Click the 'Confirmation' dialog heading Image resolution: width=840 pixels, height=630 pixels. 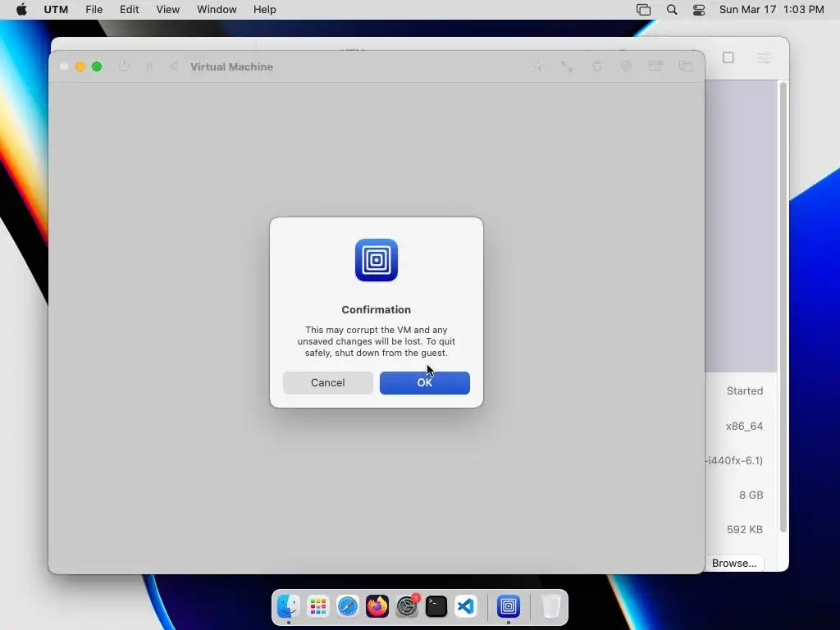[x=376, y=309]
